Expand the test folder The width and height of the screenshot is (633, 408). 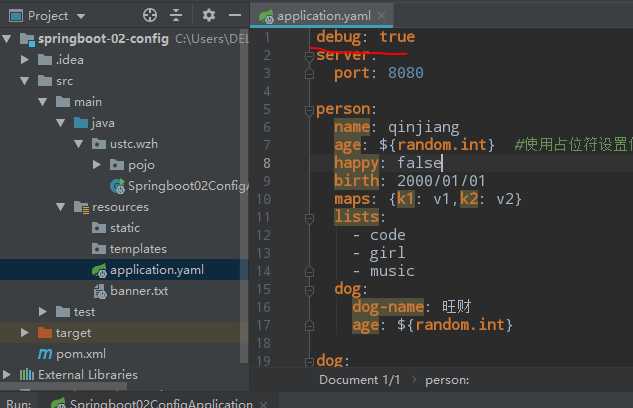click(42, 312)
